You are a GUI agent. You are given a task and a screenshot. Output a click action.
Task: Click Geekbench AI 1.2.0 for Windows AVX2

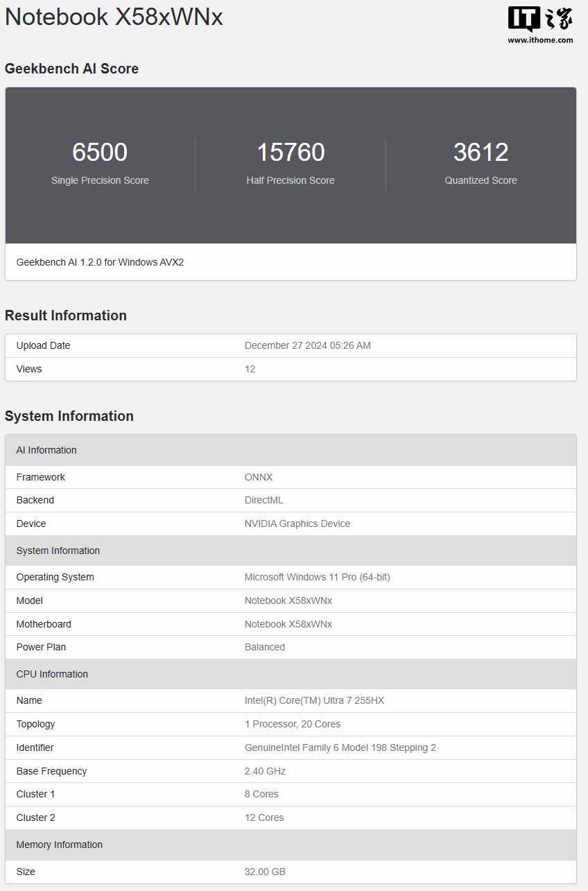click(x=100, y=262)
